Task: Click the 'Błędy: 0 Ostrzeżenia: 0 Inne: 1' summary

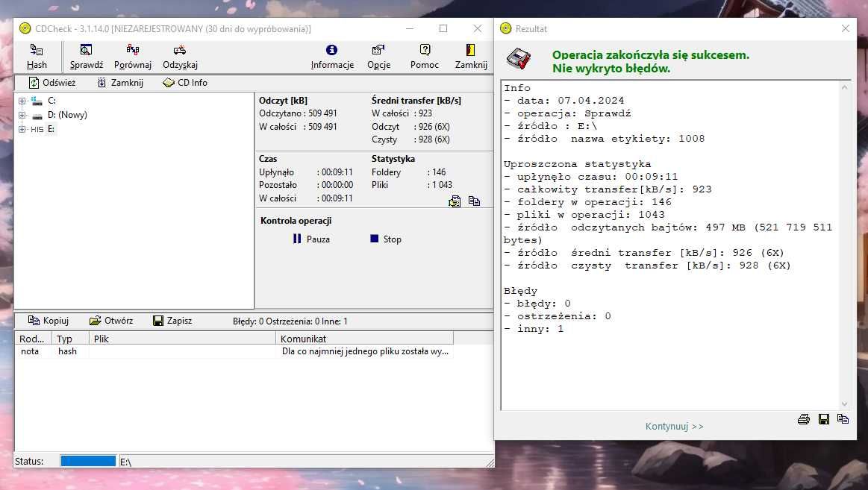Action: [x=290, y=321]
